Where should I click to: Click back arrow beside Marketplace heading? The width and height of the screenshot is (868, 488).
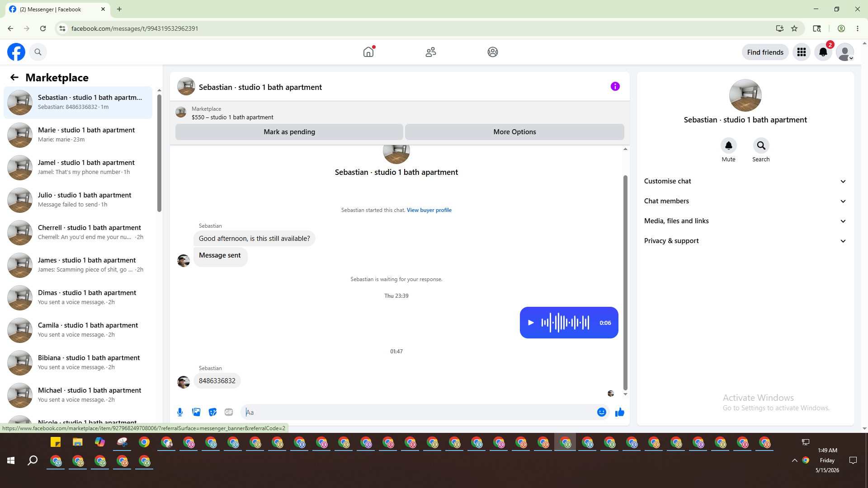(14, 77)
